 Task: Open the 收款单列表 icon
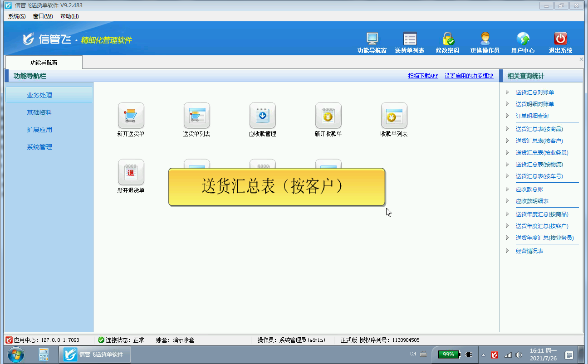pyautogui.click(x=394, y=116)
